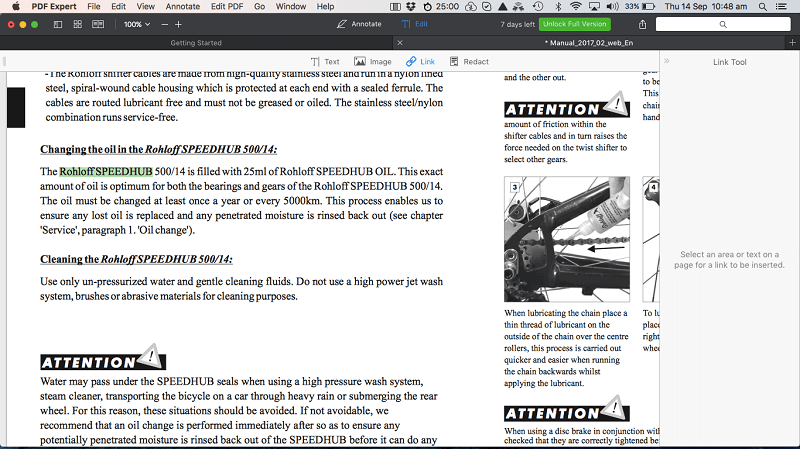Click the '7 days left' trial label

[x=517, y=24]
